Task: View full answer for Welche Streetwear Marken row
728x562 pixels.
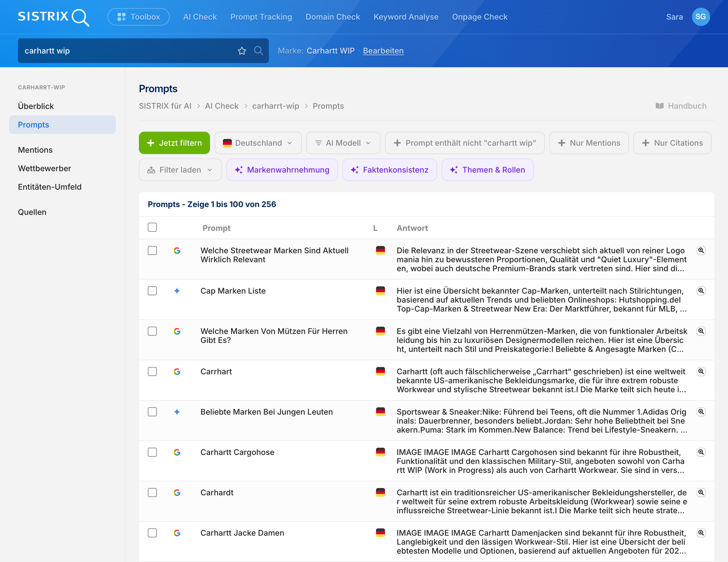Action: (x=701, y=250)
